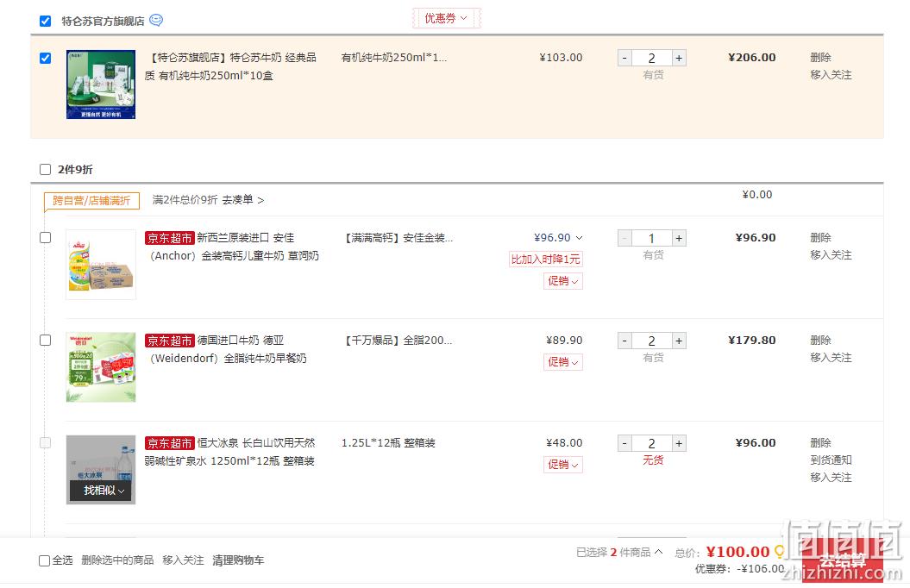
Task: Increase quantity of Weidendorf milk
Action: point(679,341)
